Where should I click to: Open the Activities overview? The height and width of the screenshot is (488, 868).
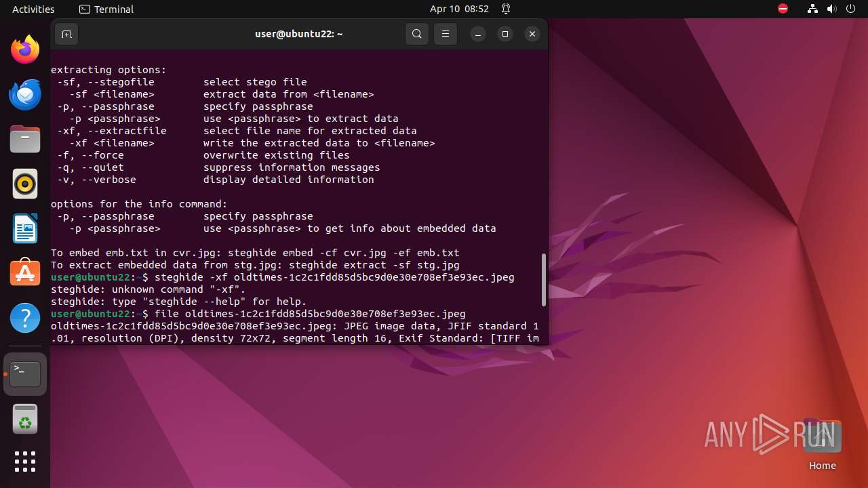tap(33, 9)
